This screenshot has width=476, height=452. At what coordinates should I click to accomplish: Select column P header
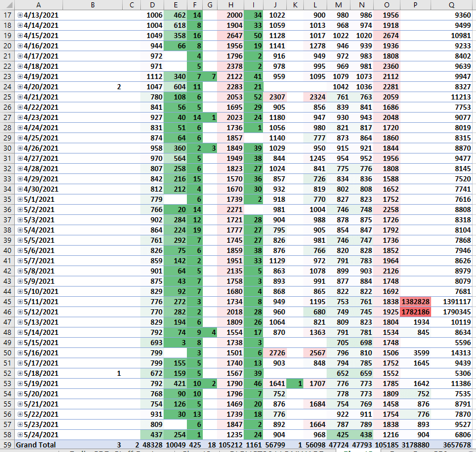(416, 5)
